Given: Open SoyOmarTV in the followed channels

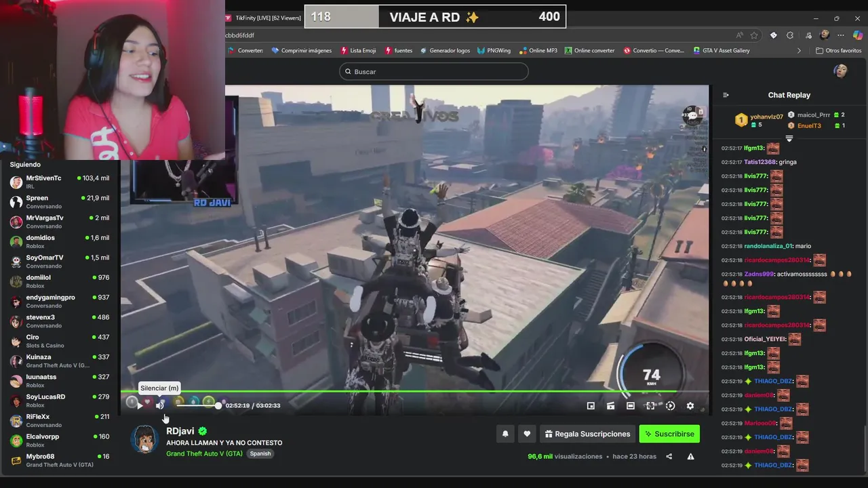Looking at the screenshot, I should (x=60, y=262).
